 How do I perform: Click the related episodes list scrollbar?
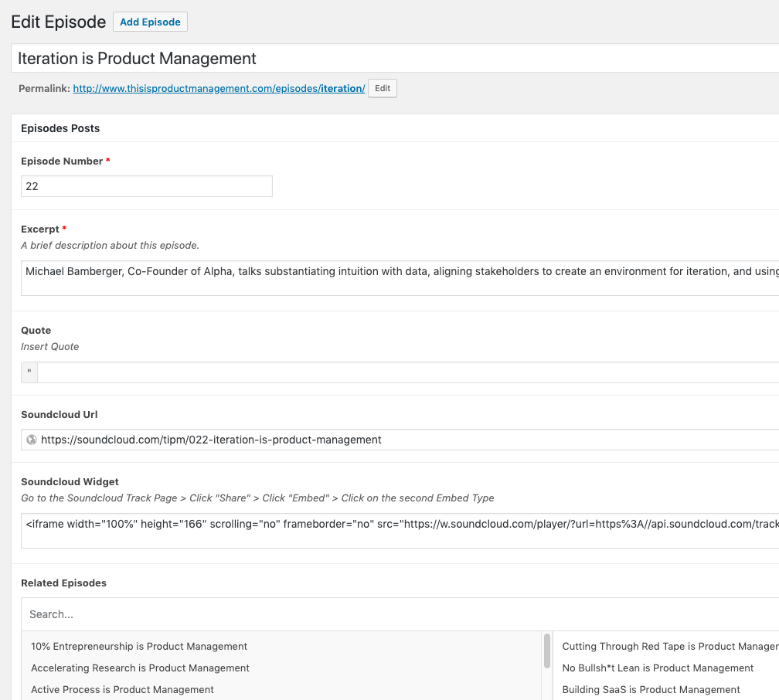point(547,651)
